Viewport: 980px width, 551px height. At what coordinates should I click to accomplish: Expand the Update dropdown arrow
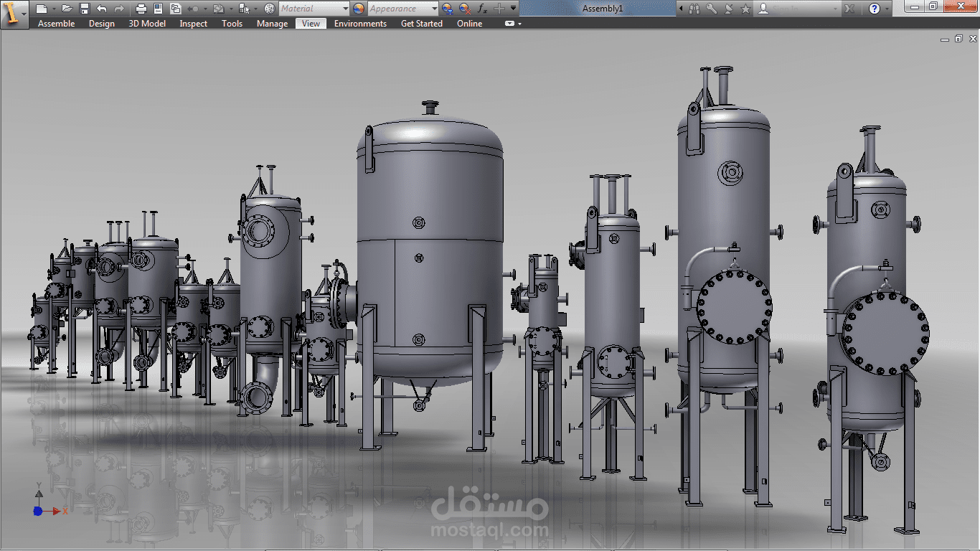pyautogui.click(x=231, y=9)
